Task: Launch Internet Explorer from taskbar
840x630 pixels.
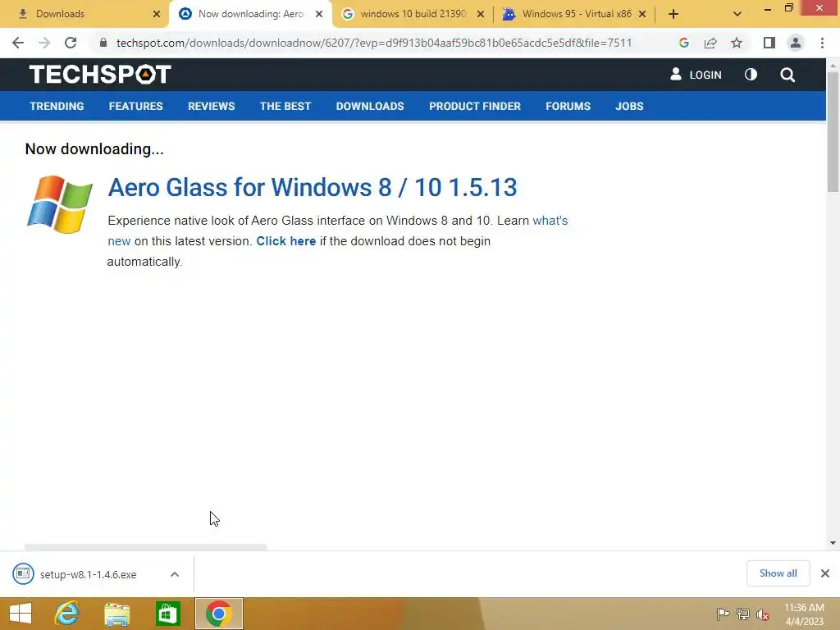Action: coord(67,614)
